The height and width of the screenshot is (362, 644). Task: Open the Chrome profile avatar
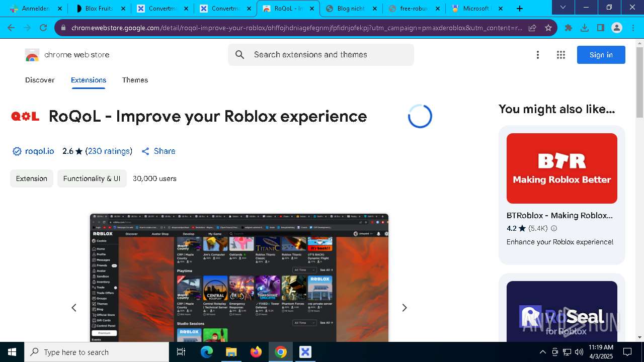click(x=617, y=28)
